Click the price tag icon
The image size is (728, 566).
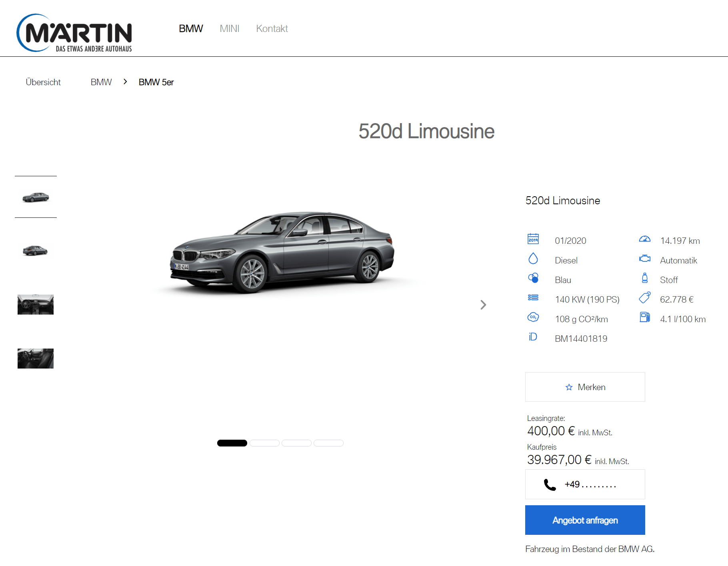point(645,297)
